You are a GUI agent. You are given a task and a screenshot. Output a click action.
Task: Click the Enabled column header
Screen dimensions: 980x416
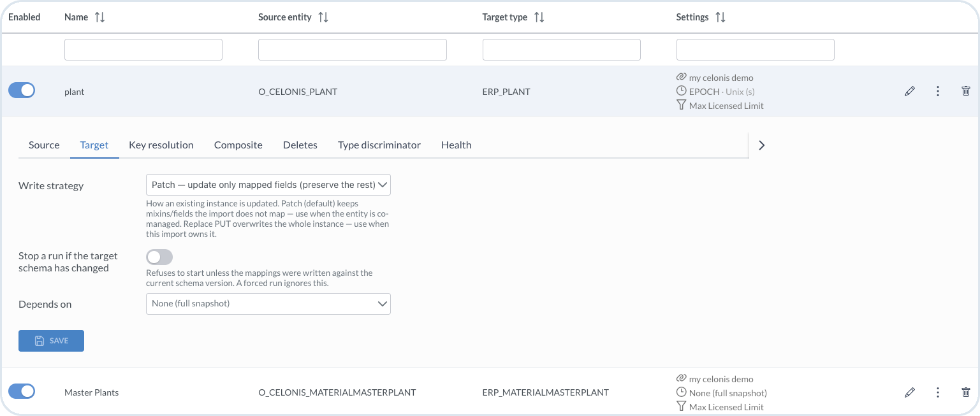point(24,17)
